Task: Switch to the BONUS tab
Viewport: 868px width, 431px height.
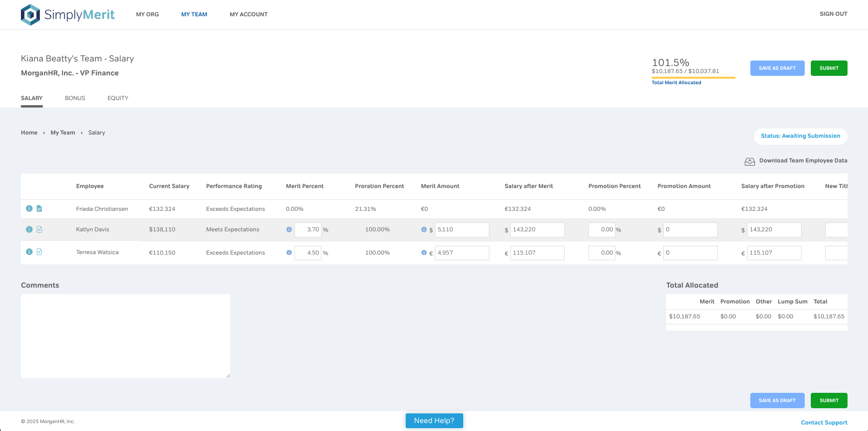Action: 75,98
